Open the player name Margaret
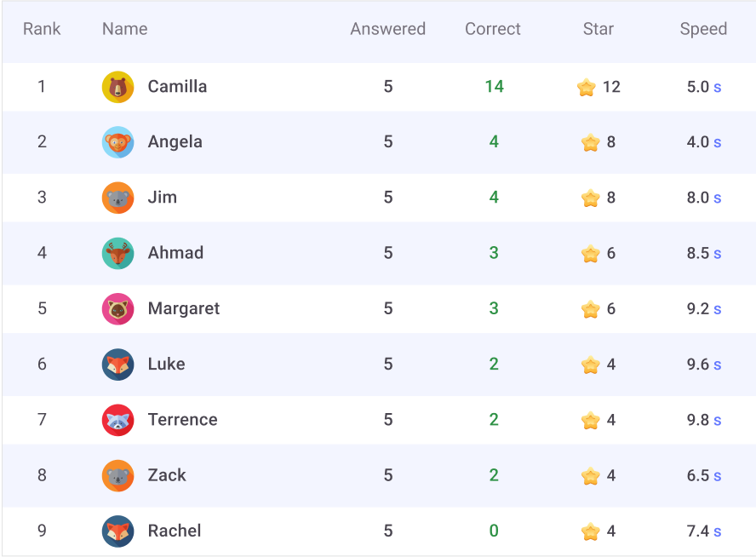 click(184, 308)
